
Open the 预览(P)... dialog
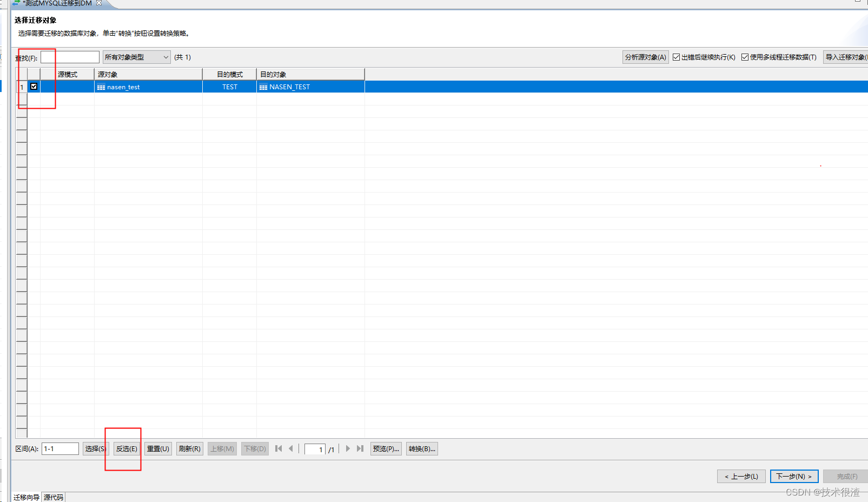(x=386, y=448)
